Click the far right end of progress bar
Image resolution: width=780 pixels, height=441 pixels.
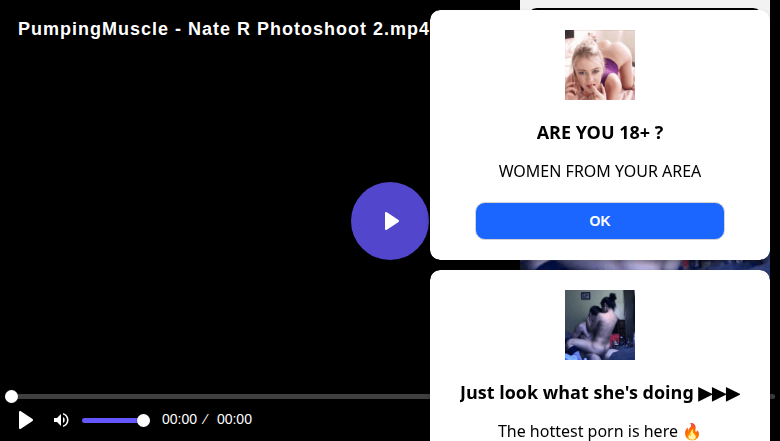[x=772, y=397]
